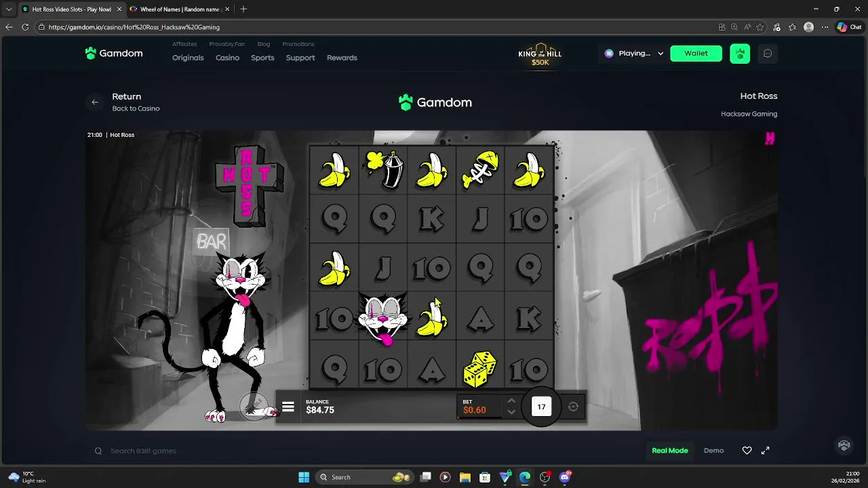This screenshot has height=488, width=868.
Task: Toggle the turbo bubble near cat's feet
Action: [254, 405]
